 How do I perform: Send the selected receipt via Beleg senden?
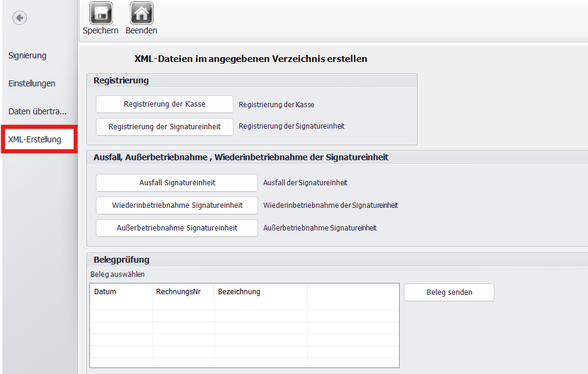[449, 292]
